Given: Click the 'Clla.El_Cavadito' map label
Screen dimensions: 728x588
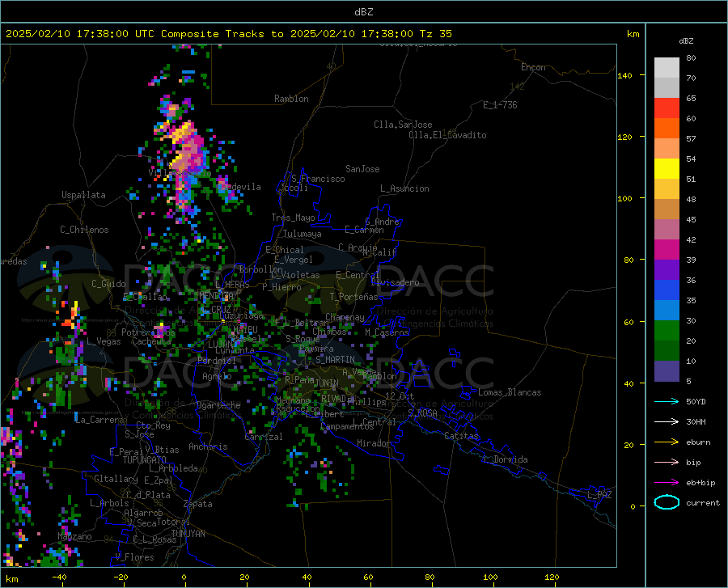Looking at the screenshot, I should [x=447, y=135].
